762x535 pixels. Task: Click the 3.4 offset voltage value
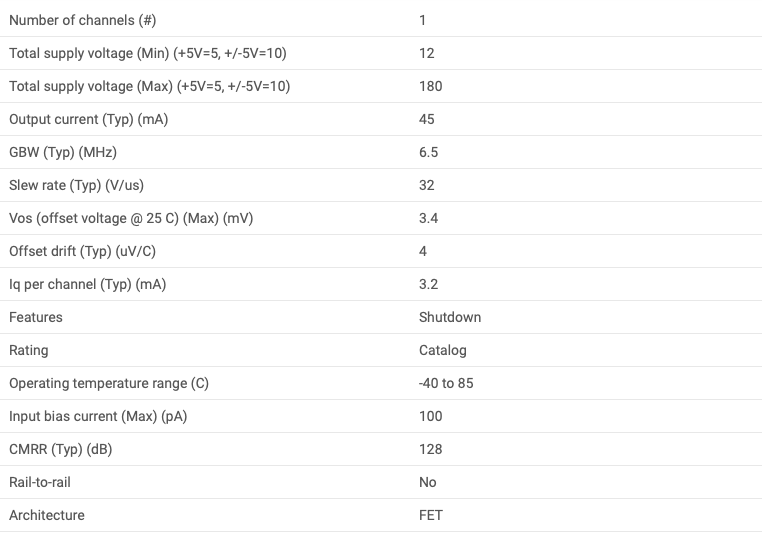point(428,219)
